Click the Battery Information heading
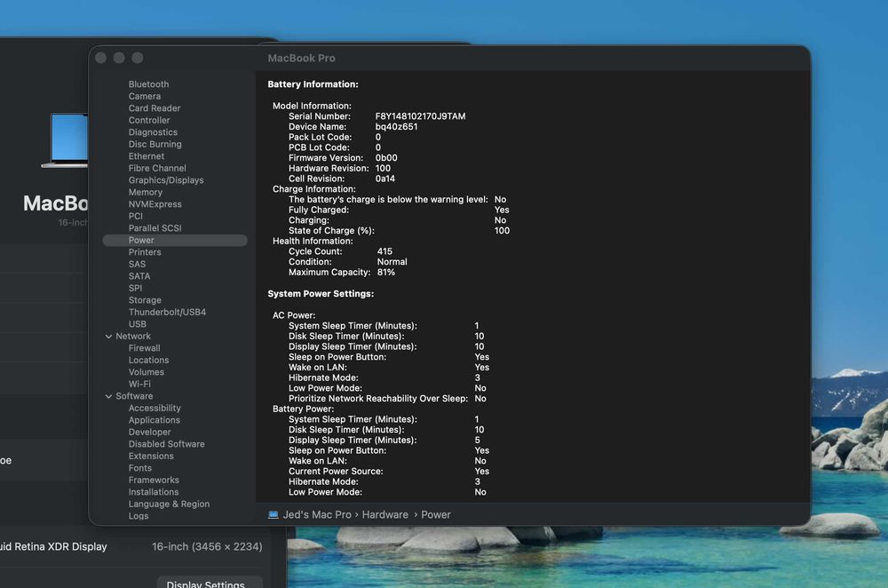 point(313,84)
